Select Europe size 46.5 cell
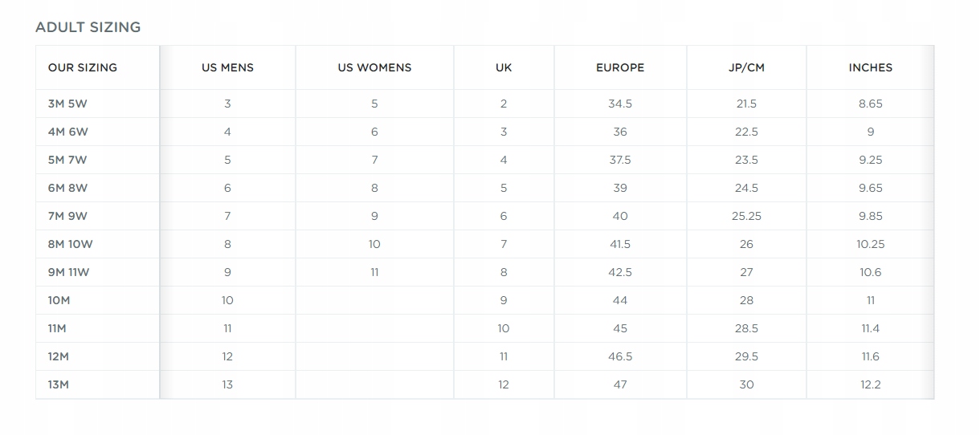This screenshot has height=435, width=980. pos(620,357)
